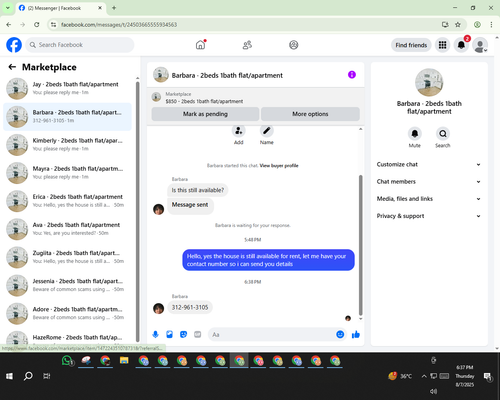Open the View buyer profile link
The image size is (500, 400).
279,166
